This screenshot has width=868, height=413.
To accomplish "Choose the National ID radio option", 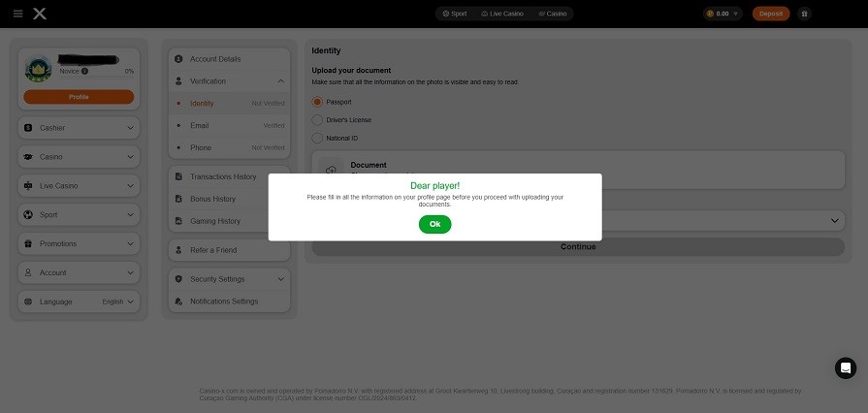I will 317,138.
